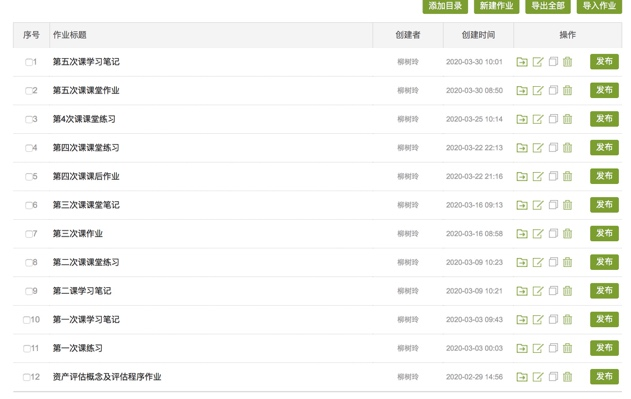Copy the 第4次课课堂练习 assignment using the copy icon

pyautogui.click(x=553, y=119)
